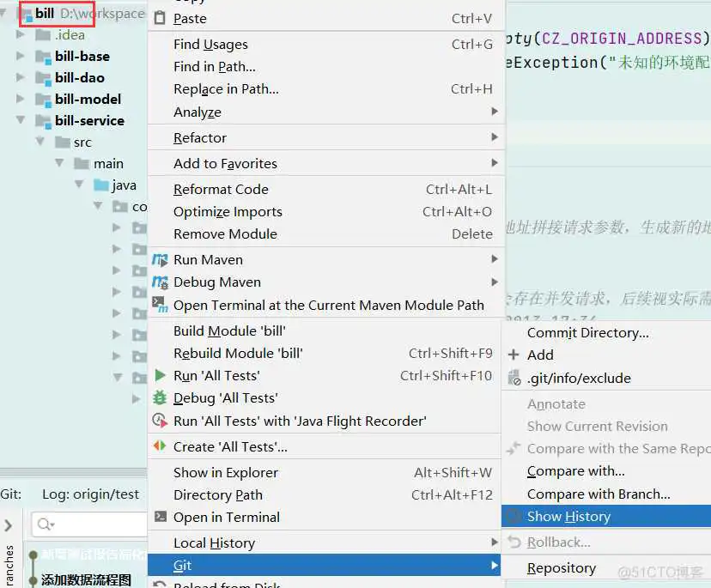Image resolution: width=711 pixels, height=588 pixels.
Task: Click the plus icon next to Add
Action: pos(513,355)
